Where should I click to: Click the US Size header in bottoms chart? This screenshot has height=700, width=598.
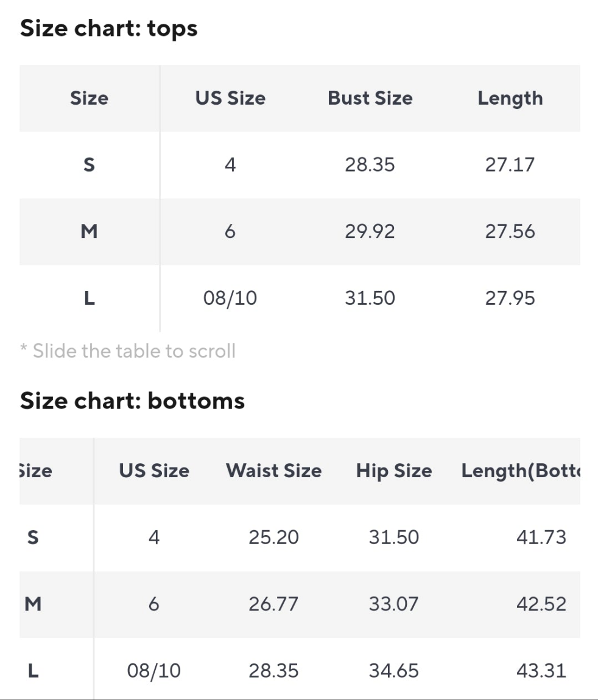tap(154, 471)
